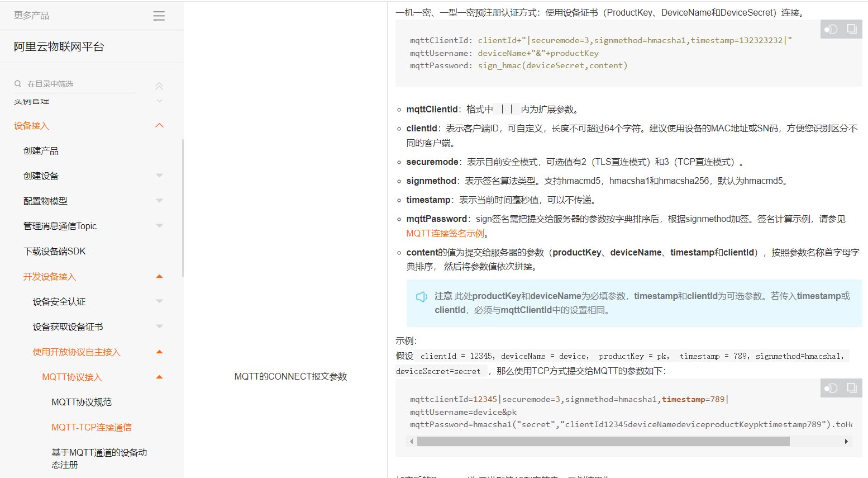Click the sidebar's vertical scrollbar
This screenshot has width=868, height=478.
point(183,208)
